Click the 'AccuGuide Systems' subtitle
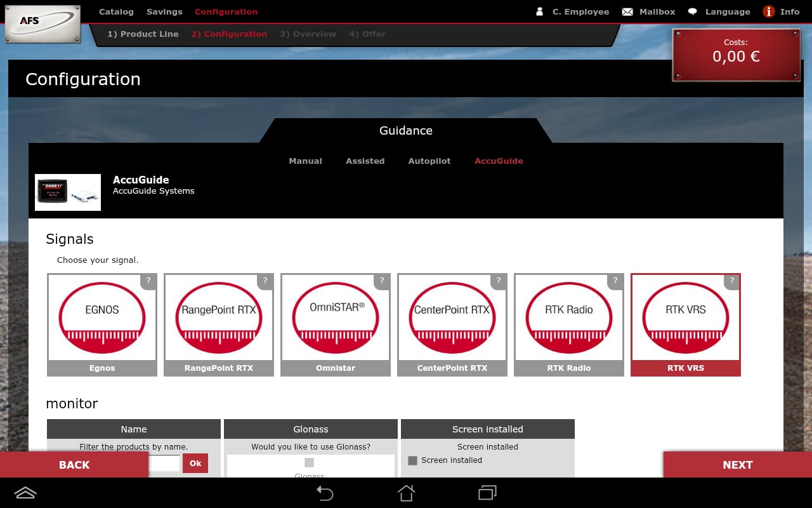Screen dimensions: 812x508 (154, 190)
